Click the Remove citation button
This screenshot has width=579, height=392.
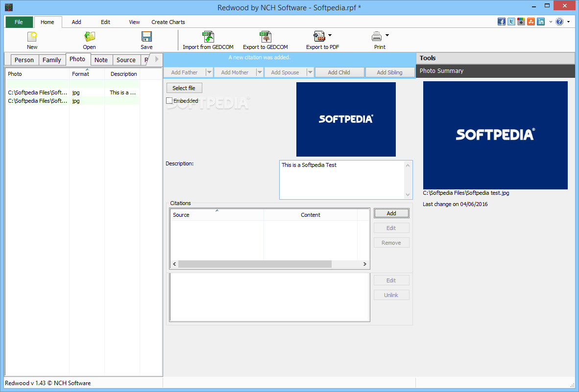click(391, 243)
